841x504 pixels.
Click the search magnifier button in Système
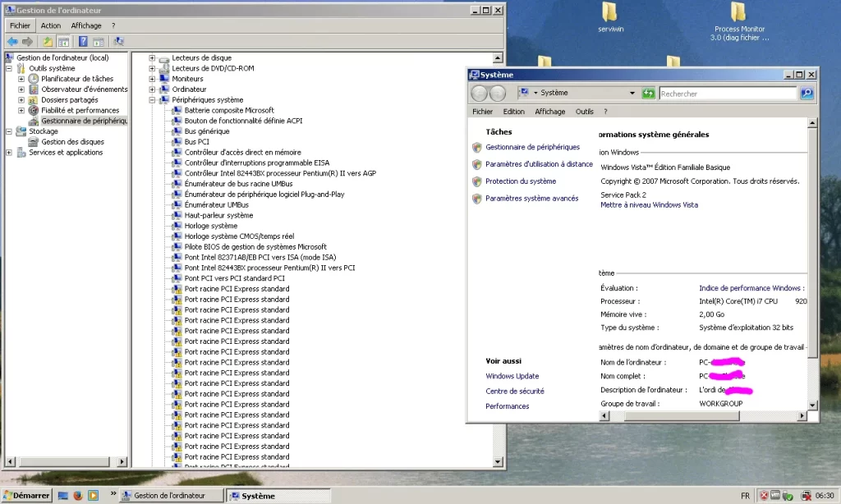click(807, 94)
